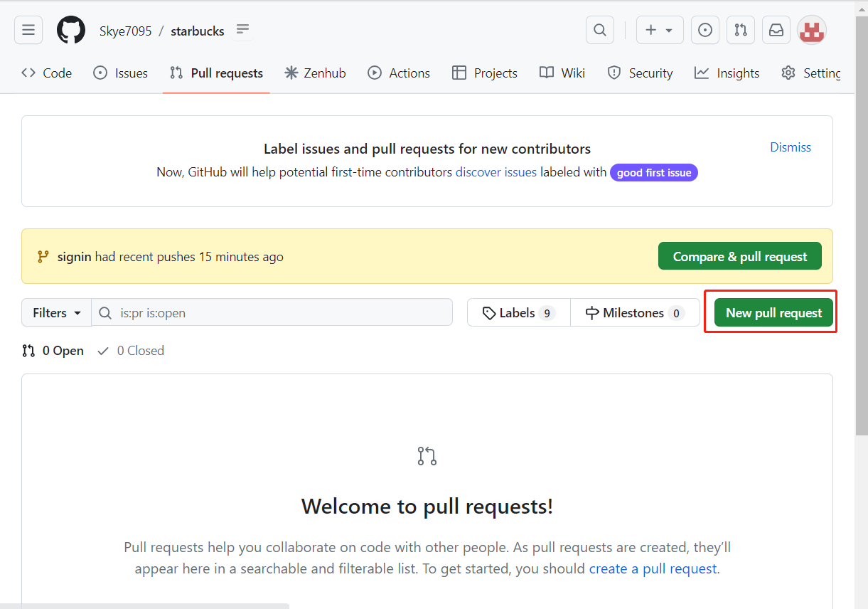Open the Settings tab
The height and width of the screenshot is (609, 868).
811,73
